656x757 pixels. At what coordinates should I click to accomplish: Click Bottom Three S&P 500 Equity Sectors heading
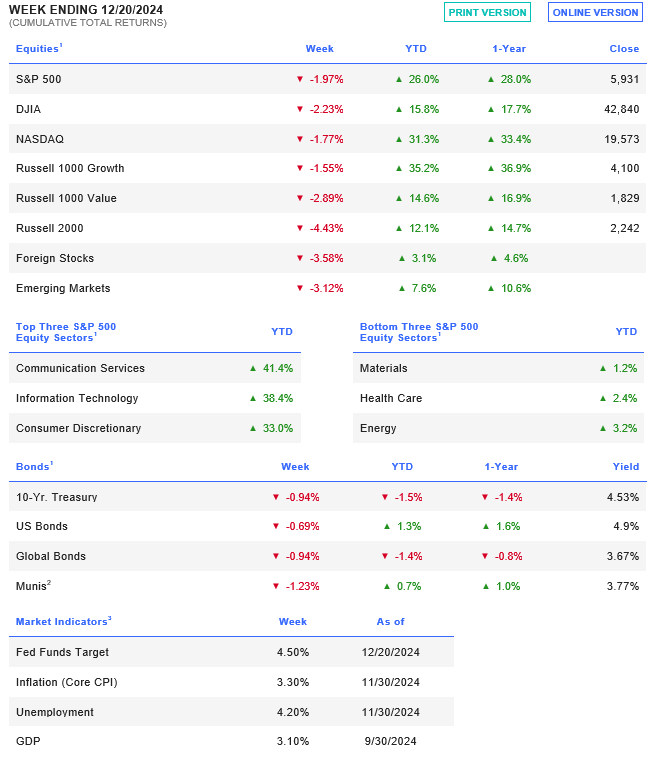point(419,332)
